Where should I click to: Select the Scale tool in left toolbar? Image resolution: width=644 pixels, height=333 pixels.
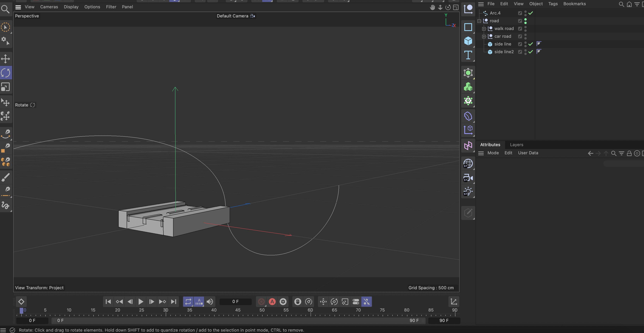[x=5, y=87]
